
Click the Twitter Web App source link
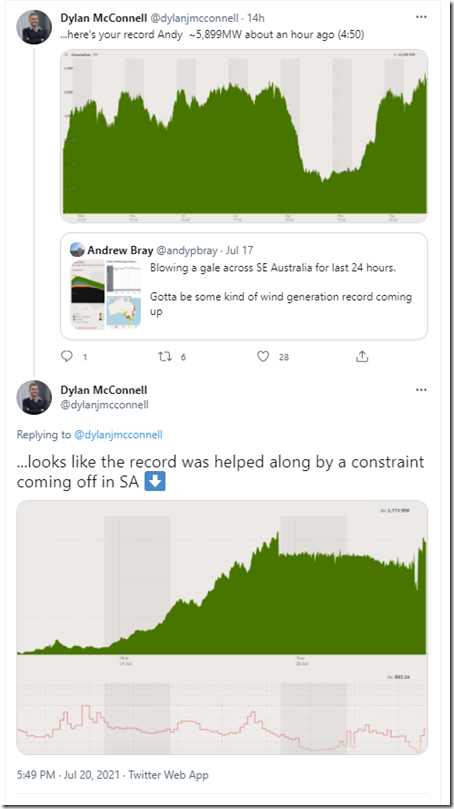[x=168, y=774]
